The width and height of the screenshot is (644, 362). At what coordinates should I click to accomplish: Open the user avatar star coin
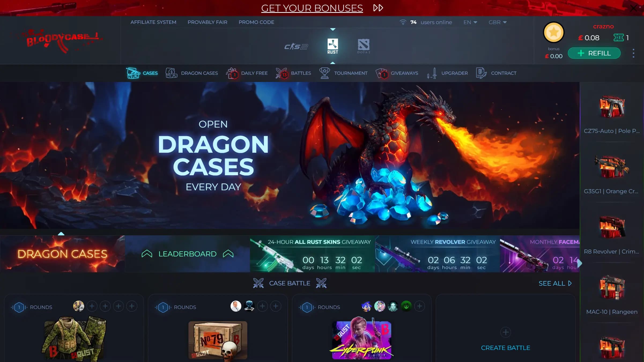(x=554, y=32)
